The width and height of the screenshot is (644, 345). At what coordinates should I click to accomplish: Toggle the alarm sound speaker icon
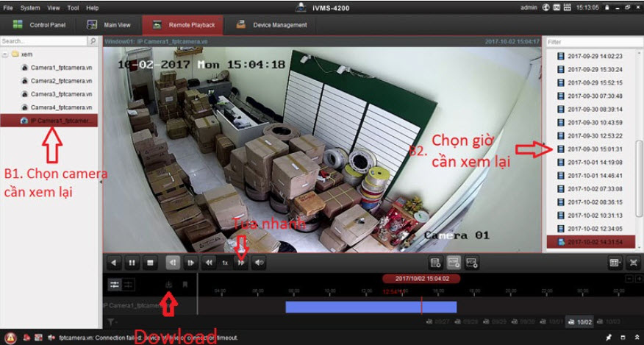51,338
